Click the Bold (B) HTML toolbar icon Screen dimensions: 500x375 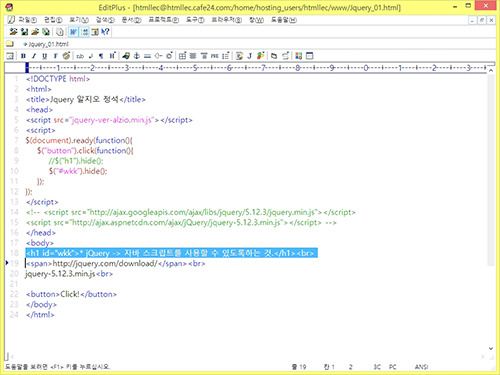coord(23,56)
